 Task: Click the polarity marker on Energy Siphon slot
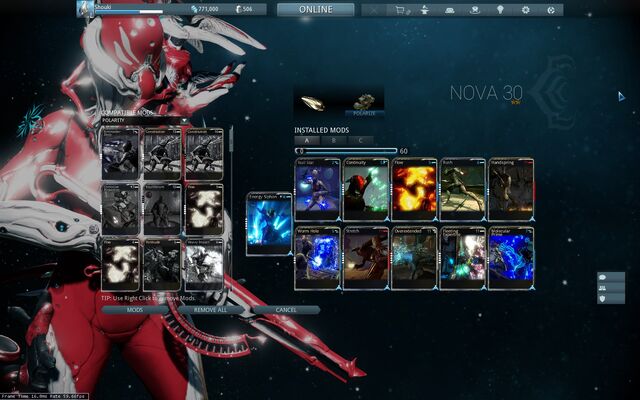[x=290, y=253]
